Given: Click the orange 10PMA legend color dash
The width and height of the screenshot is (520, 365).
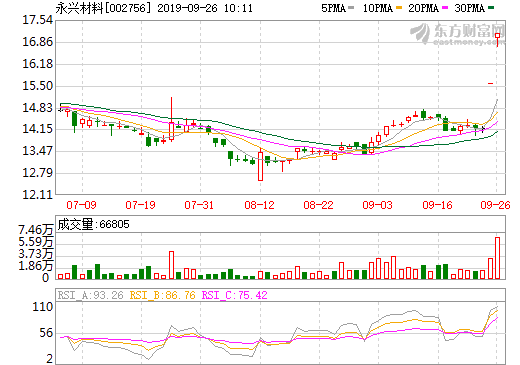Looking at the screenshot, I should click(399, 8).
